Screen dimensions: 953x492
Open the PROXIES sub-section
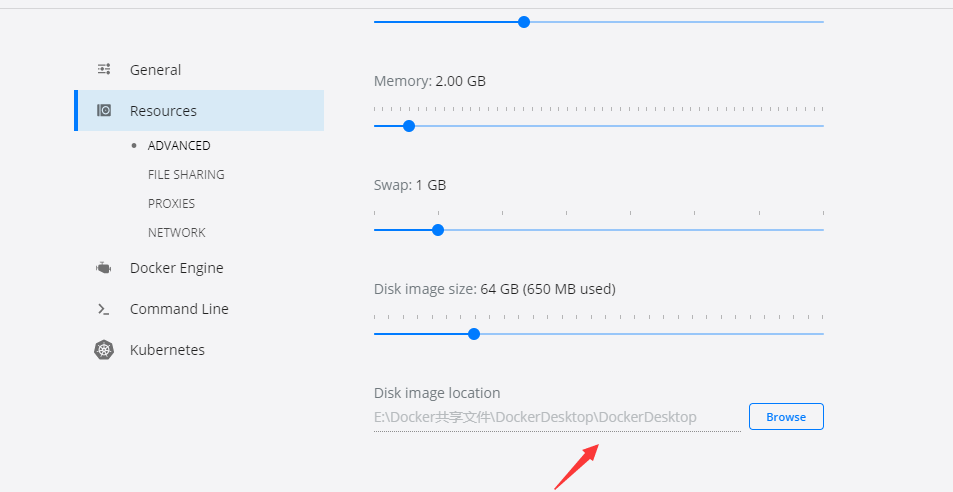(171, 203)
